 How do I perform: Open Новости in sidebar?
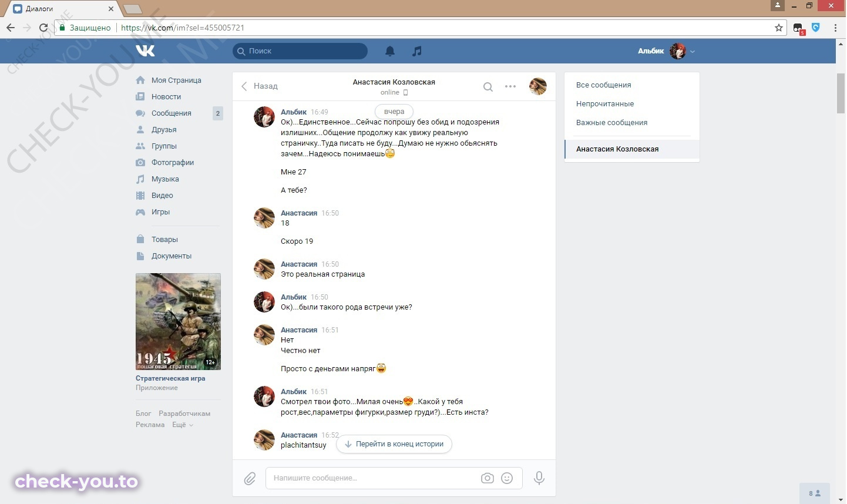pyautogui.click(x=166, y=96)
